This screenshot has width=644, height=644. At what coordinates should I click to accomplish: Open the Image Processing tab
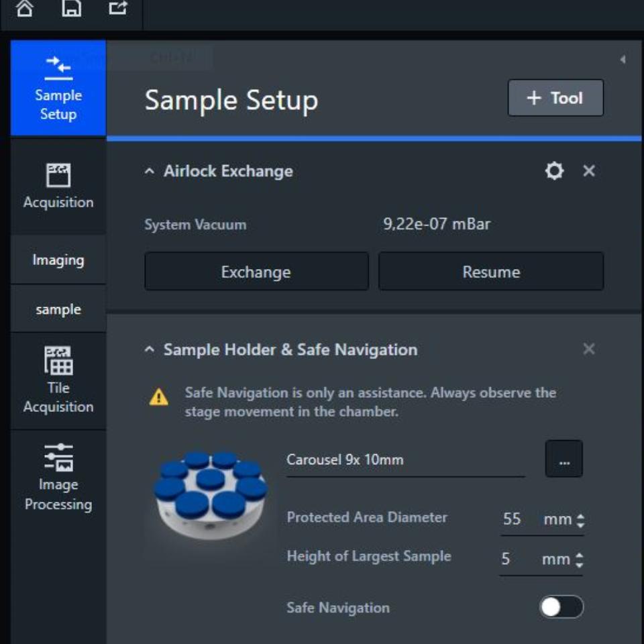click(58, 478)
